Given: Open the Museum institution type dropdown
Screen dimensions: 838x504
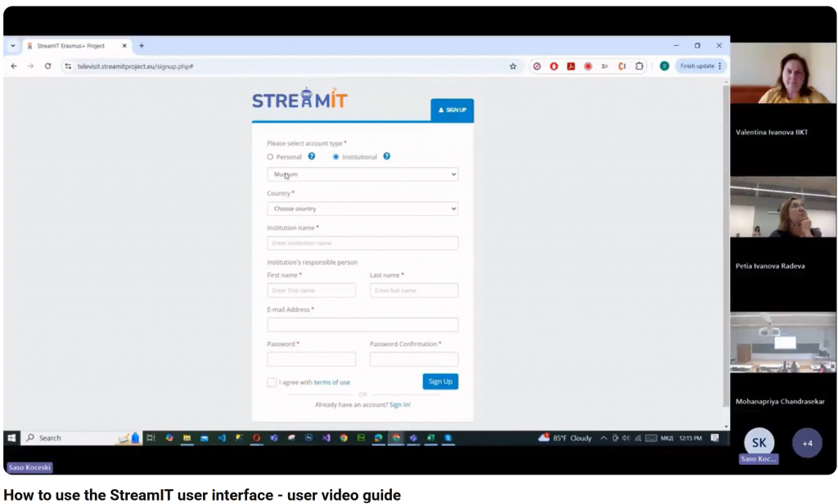Looking at the screenshot, I should (x=363, y=174).
